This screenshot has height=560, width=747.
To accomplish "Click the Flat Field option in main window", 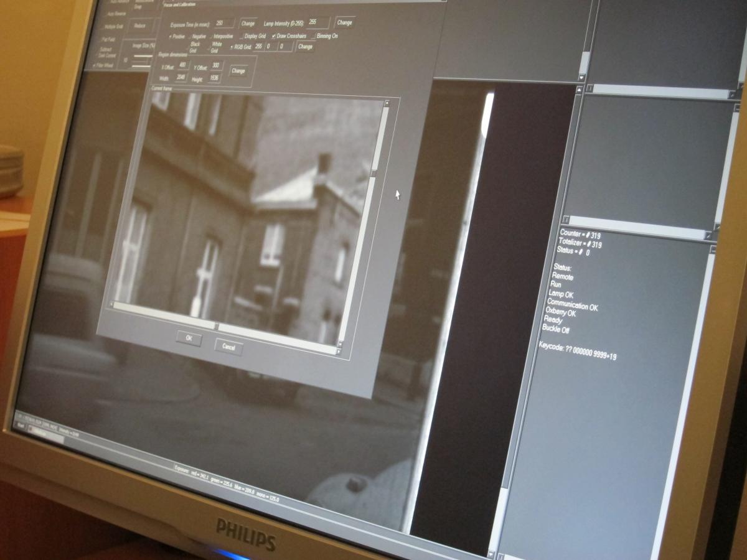I will pos(108,39).
